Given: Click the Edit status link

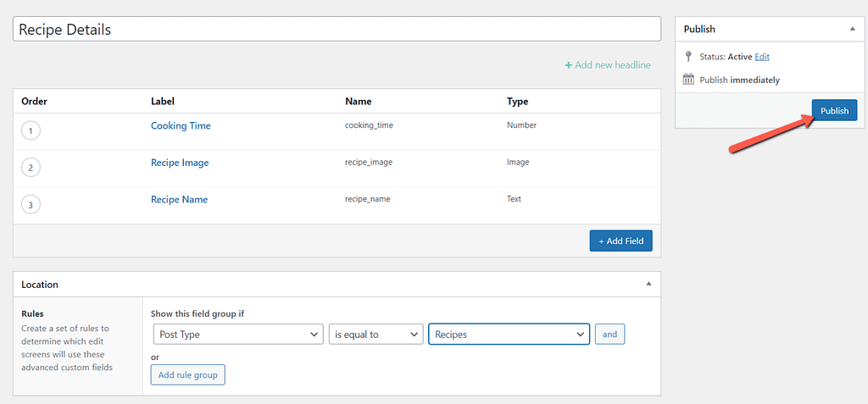Looking at the screenshot, I should click(x=762, y=57).
